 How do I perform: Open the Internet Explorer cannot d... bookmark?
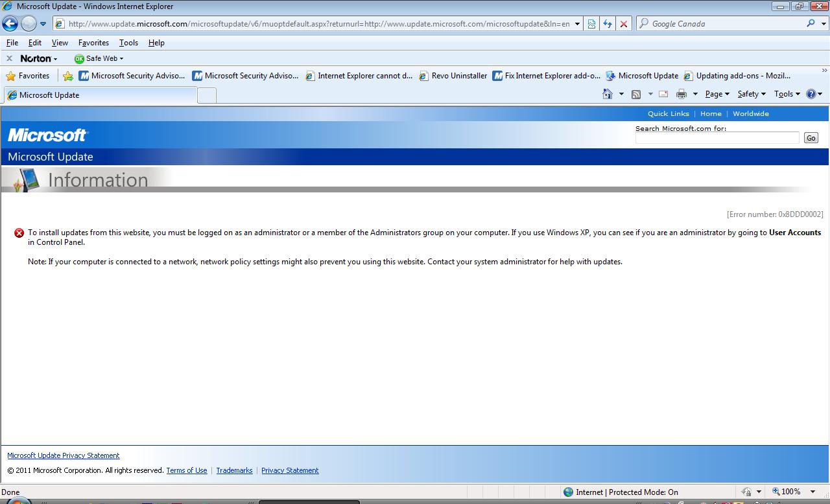click(x=359, y=76)
